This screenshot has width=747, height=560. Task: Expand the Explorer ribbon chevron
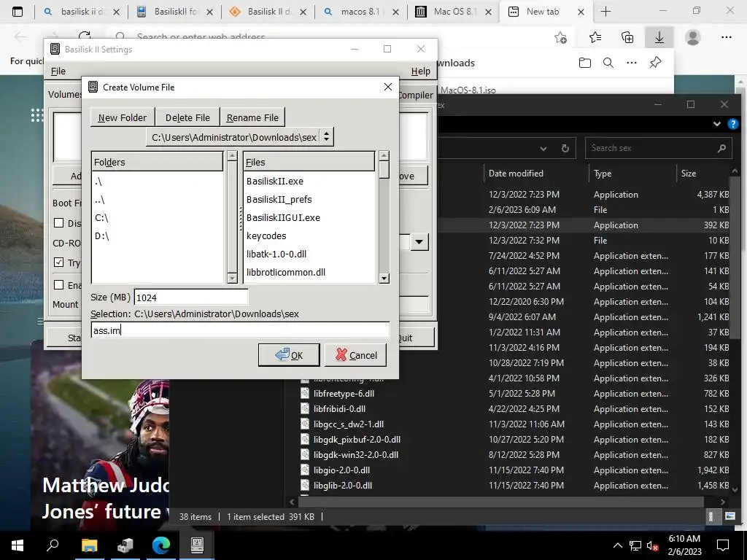717,124
